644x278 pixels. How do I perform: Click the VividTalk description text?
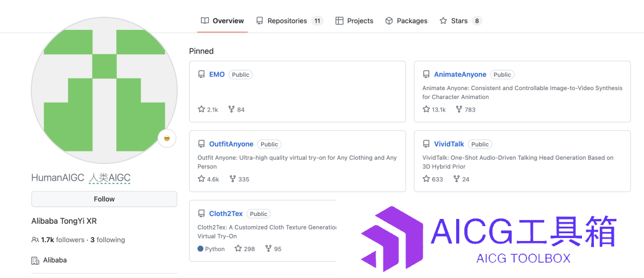coord(518,162)
